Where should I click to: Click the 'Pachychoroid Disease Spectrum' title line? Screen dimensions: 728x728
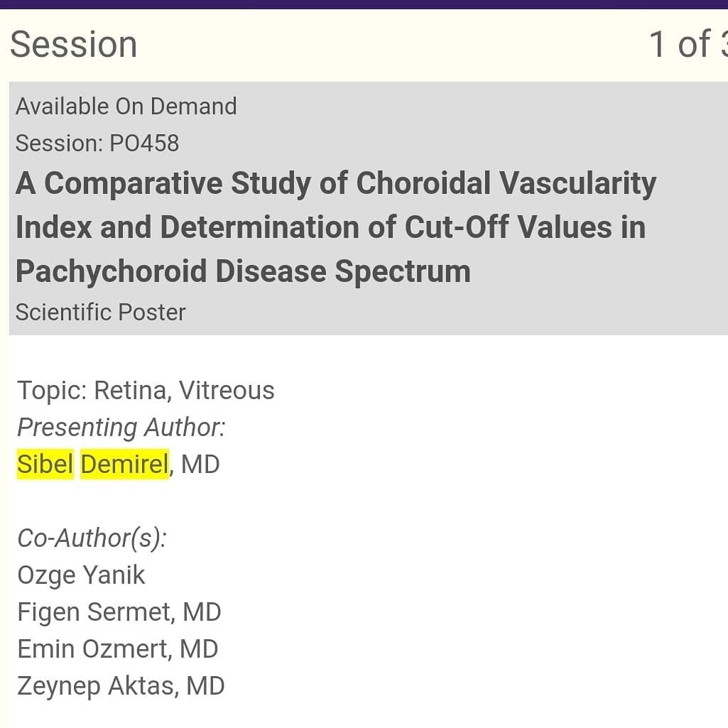[244, 271]
